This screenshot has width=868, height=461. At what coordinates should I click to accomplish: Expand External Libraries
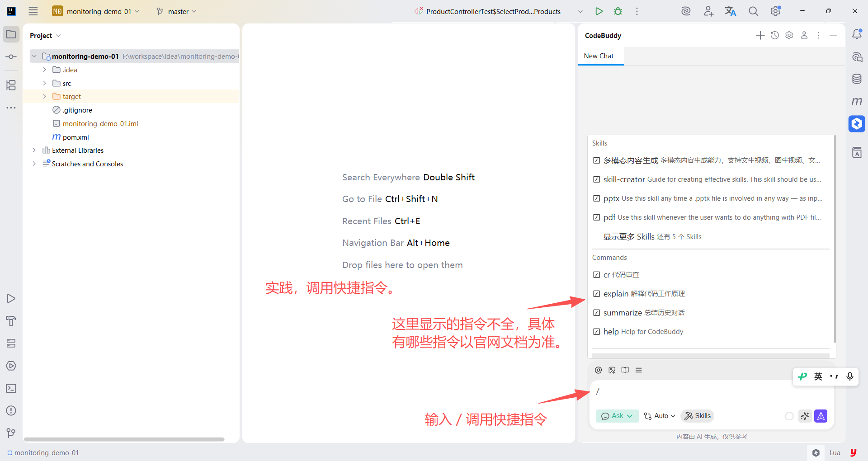pyautogui.click(x=34, y=150)
